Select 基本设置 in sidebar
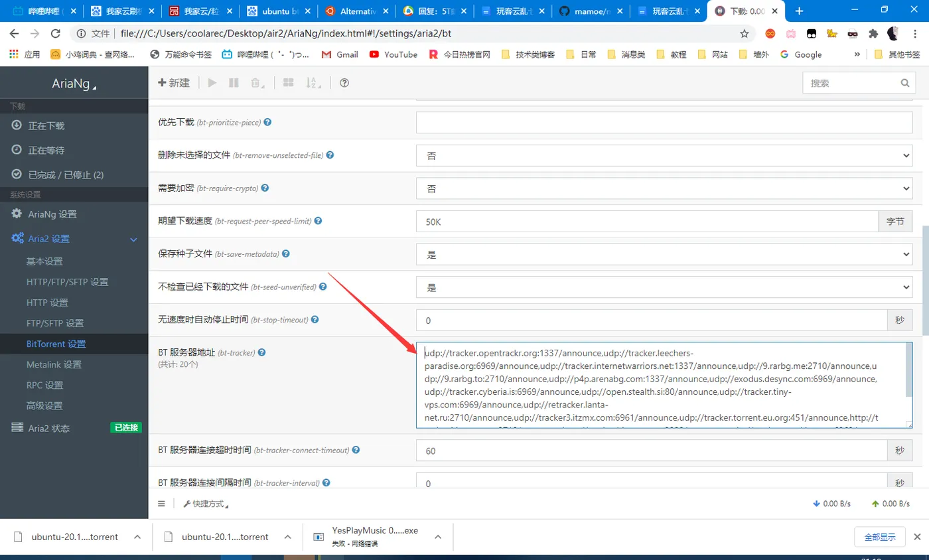929x560 pixels. tap(44, 261)
